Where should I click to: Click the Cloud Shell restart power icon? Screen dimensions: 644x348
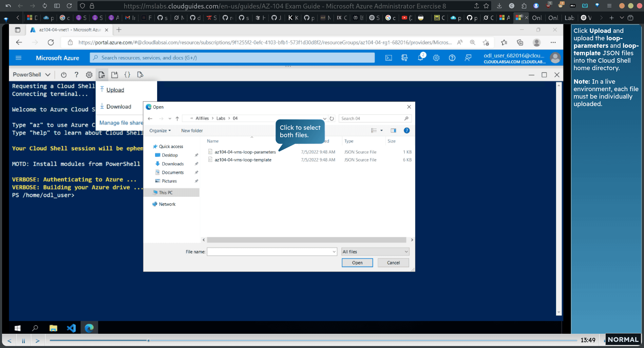point(63,75)
